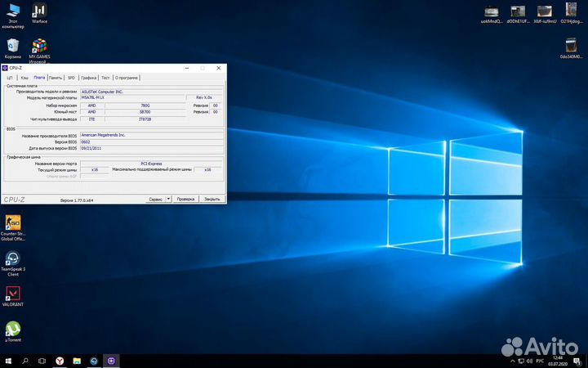Screen dimensions: 588x368
Task: Switch to the Графика tab in CPU-Z
Action: pos(88,78)
